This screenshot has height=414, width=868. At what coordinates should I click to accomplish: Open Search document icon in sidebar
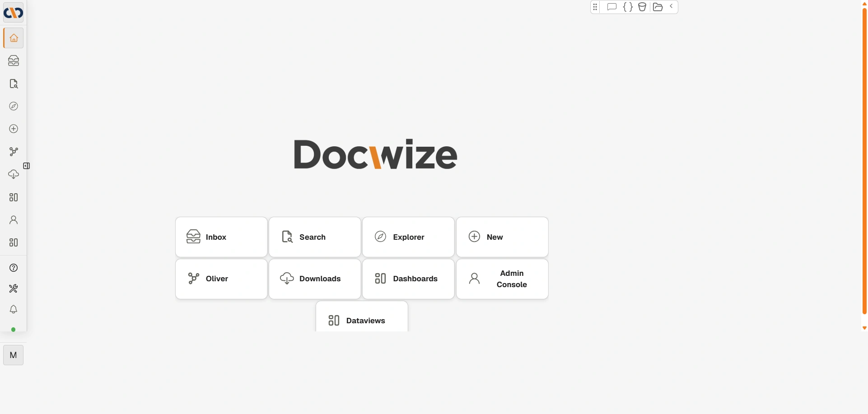[14, 84]
